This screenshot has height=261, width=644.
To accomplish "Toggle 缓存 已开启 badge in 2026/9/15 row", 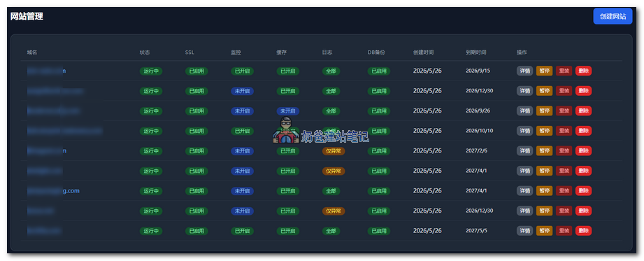I will pos(287,71).
